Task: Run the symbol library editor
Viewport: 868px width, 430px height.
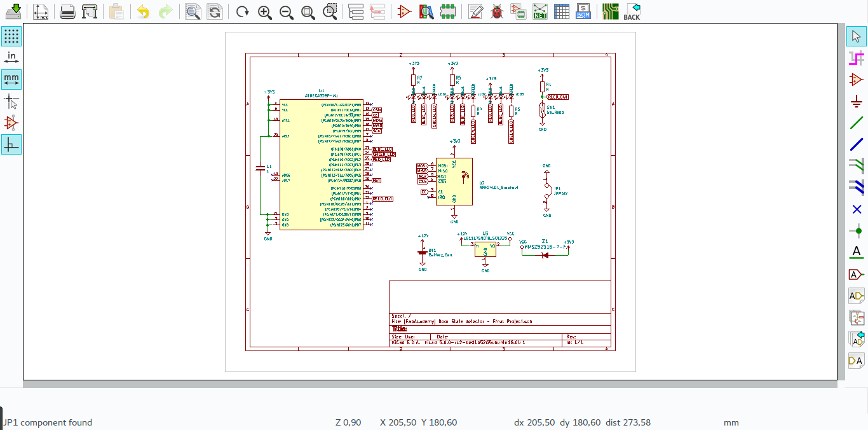Action: [405, 11]
